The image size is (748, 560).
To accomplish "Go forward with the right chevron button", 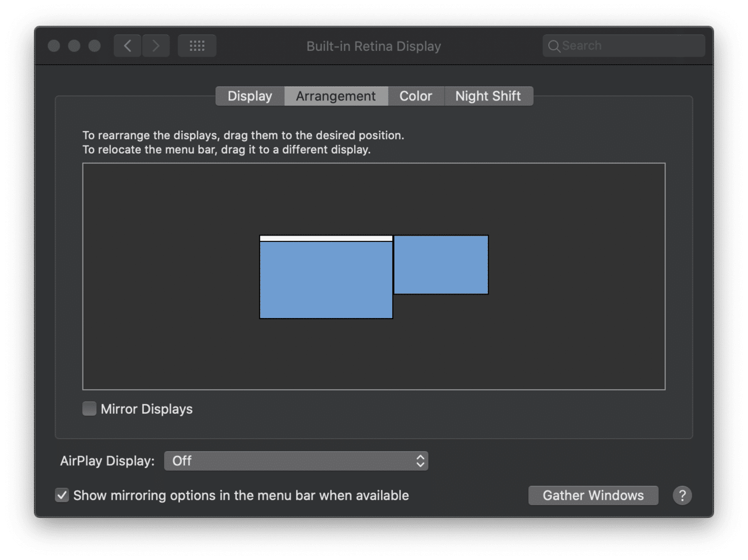I will [155, 46].
